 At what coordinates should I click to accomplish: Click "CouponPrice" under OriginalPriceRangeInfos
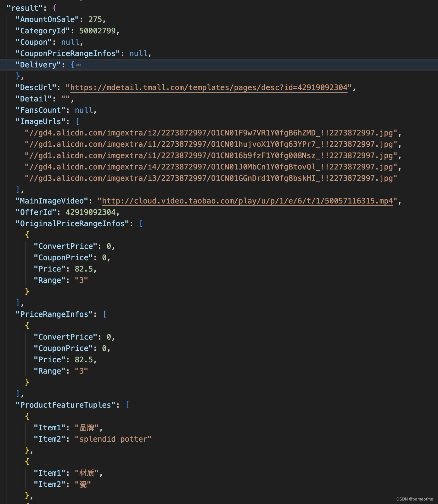[63, 258]
